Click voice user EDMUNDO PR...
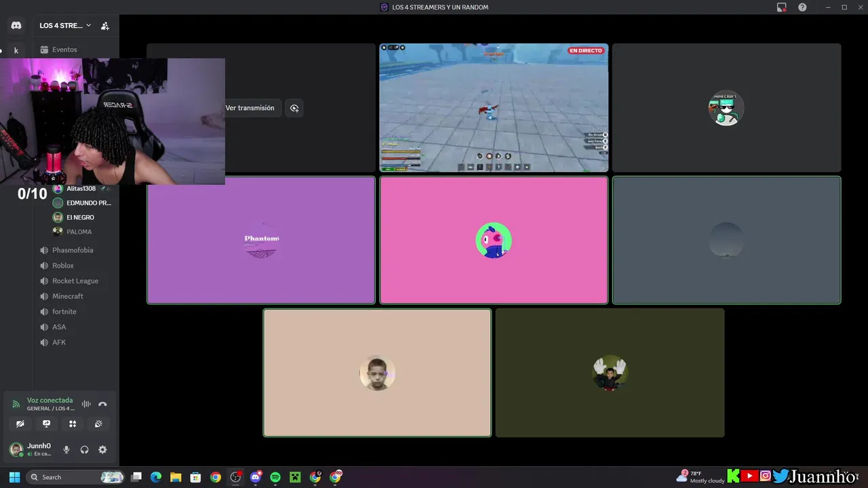868x488 pixels. pyautogui.click(x=81, y=203)
